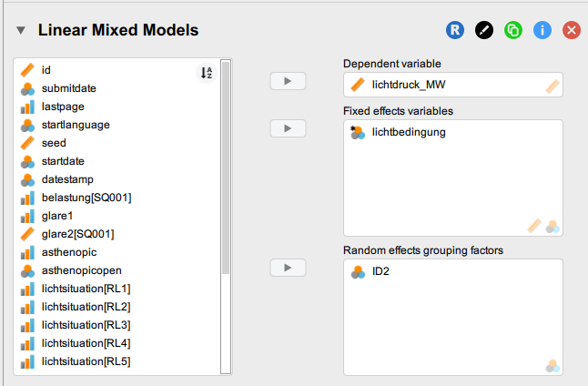
Task: Select the variable 'submitdate' in list
Action: pyautogui.click(x=69, y=88)
